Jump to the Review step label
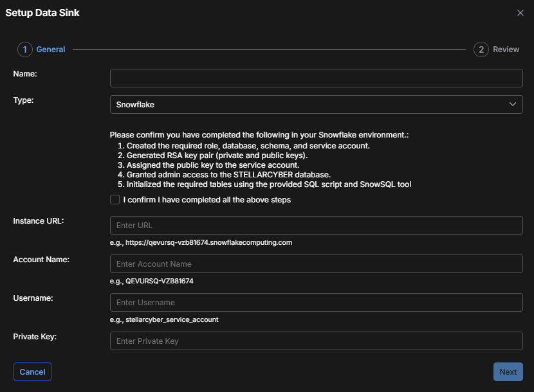The image size is (534, 392). pos(506,49)
